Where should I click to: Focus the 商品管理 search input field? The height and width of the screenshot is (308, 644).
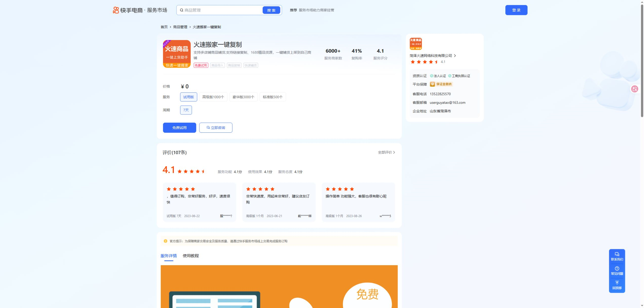[223, 10]
